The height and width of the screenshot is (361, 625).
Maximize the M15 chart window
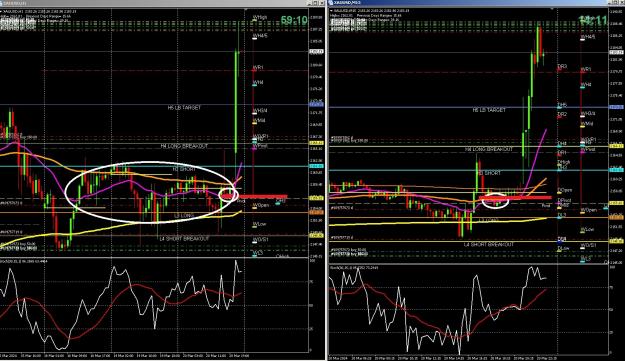[615, 2]
